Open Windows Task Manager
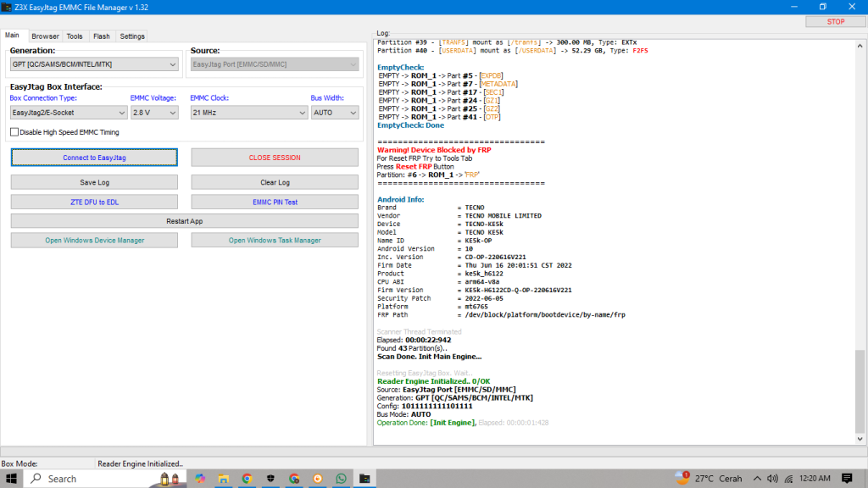The height and width of the screenshot is (488, 868). 275,240
